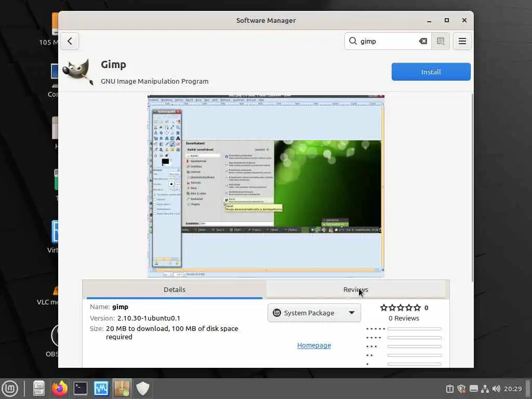
Task: Click the shield icon in taskbar
Action: coord(143,388)
